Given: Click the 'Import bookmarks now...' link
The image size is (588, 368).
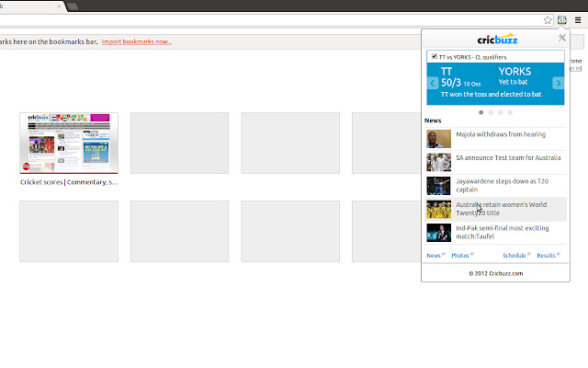Looking at the screenshot, I should [136, 41].
